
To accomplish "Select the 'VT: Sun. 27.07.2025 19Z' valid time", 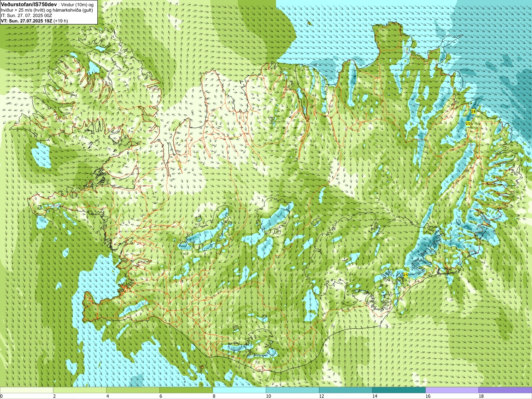I will [26, 21].
